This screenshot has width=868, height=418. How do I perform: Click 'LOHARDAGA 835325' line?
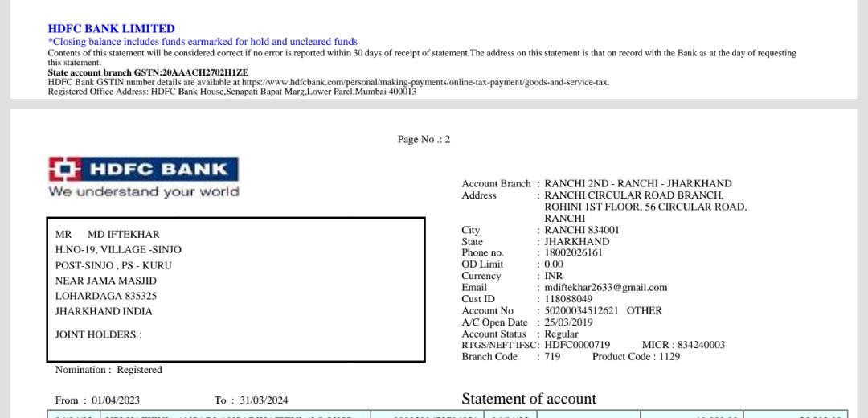pyautogui.click(x=106, y=296)
